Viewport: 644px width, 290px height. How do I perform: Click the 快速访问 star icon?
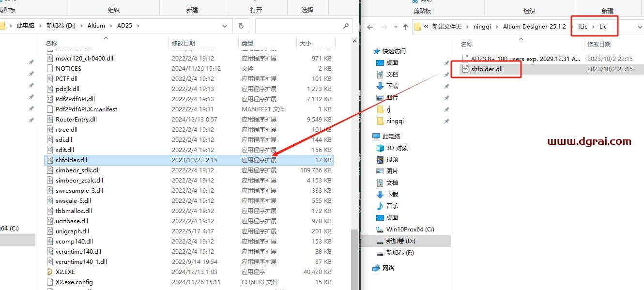pos(377,51)
